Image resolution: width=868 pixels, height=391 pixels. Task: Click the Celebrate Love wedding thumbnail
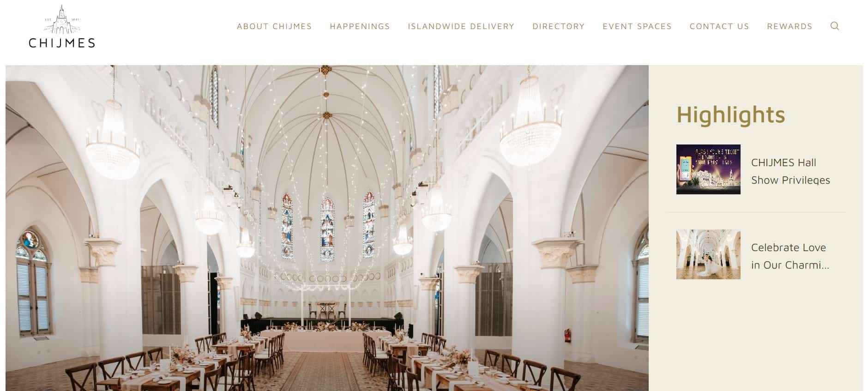[x=708, y=254]
